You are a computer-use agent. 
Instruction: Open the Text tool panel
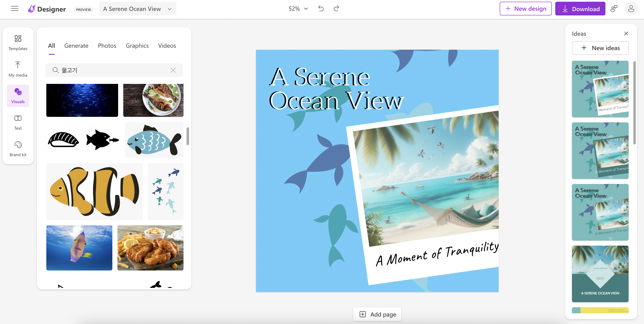(x=18, y=122)
